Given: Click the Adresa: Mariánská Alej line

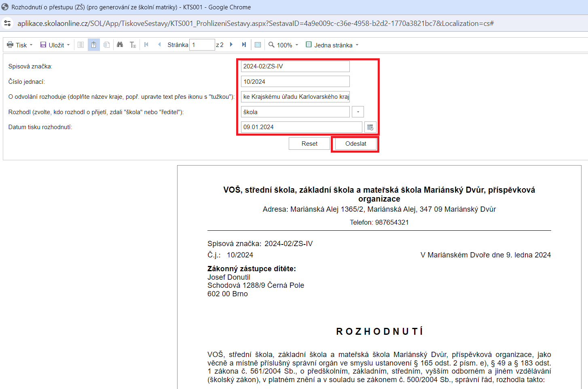Looking at the screenshot, I should pos(379,209).
